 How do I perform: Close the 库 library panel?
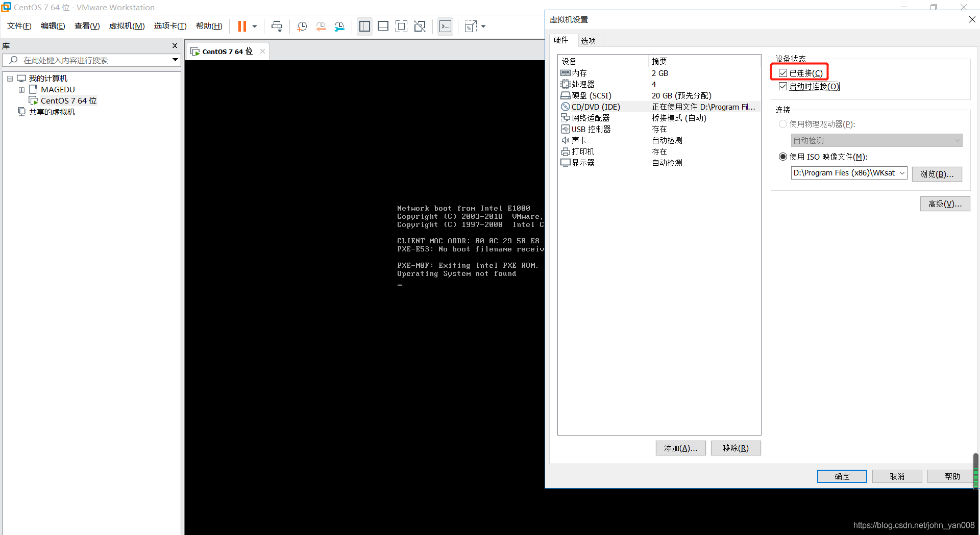pos(175,46)
